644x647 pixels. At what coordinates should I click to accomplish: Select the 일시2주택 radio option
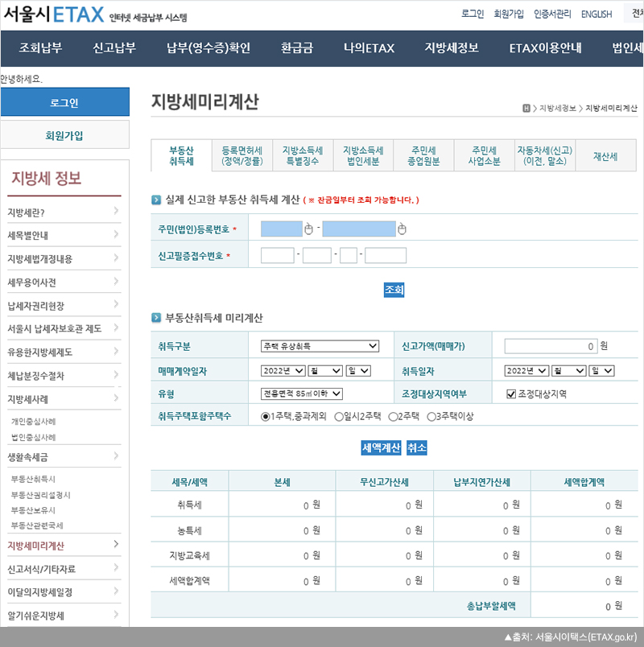tap(339, 417)
